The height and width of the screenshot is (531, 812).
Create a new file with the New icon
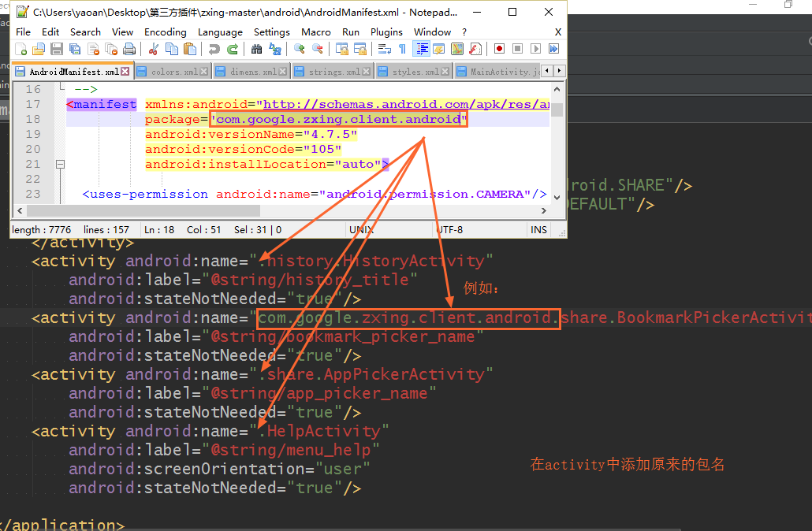[21, 49]
